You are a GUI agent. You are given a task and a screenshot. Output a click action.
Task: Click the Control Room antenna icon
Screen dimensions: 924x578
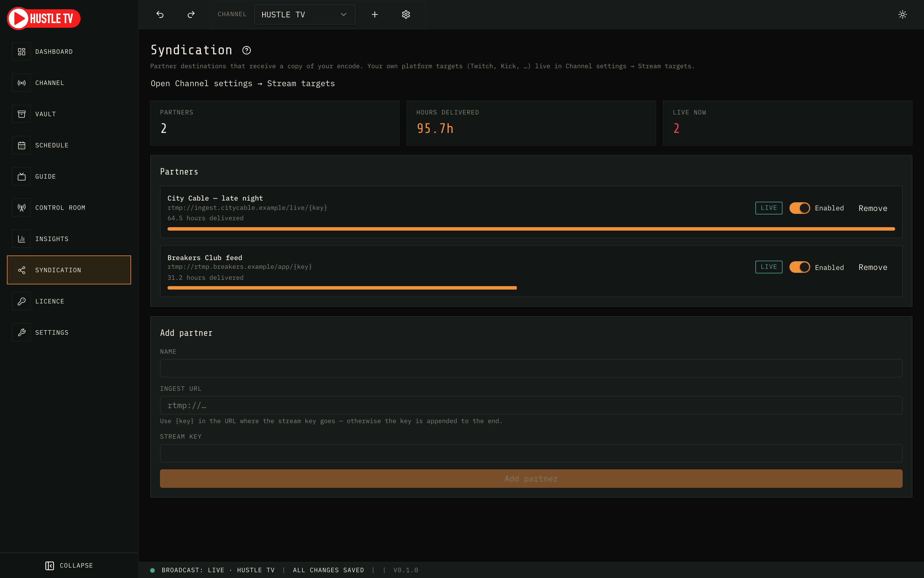click(21, 208)
